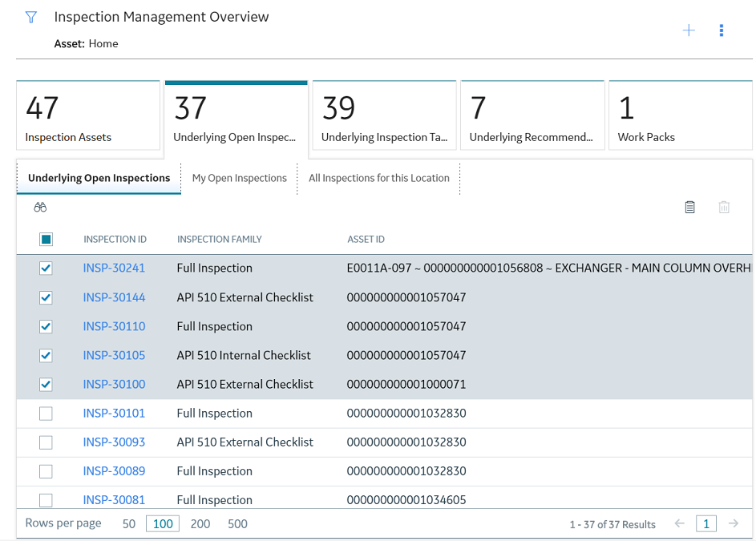Click the clipboard report icon
Viewport: 756px width, 541px height.
[690, 208]
